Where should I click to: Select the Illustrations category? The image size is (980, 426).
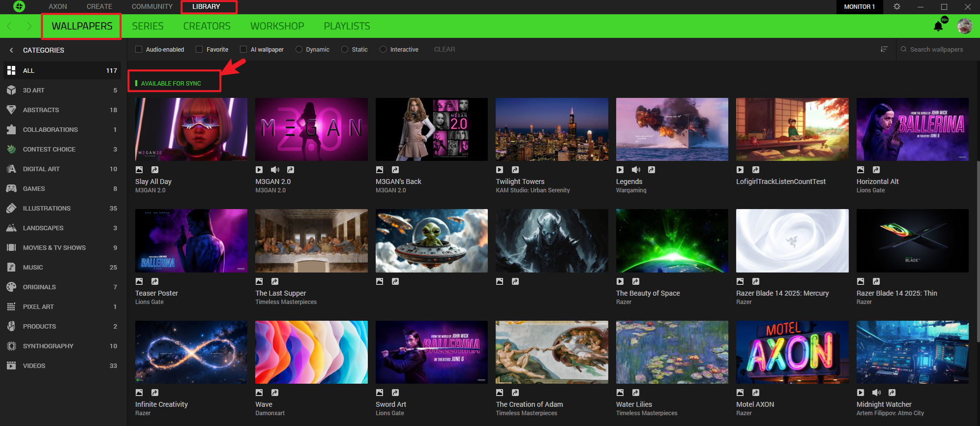pyautogui.click(x=47, y=208)
